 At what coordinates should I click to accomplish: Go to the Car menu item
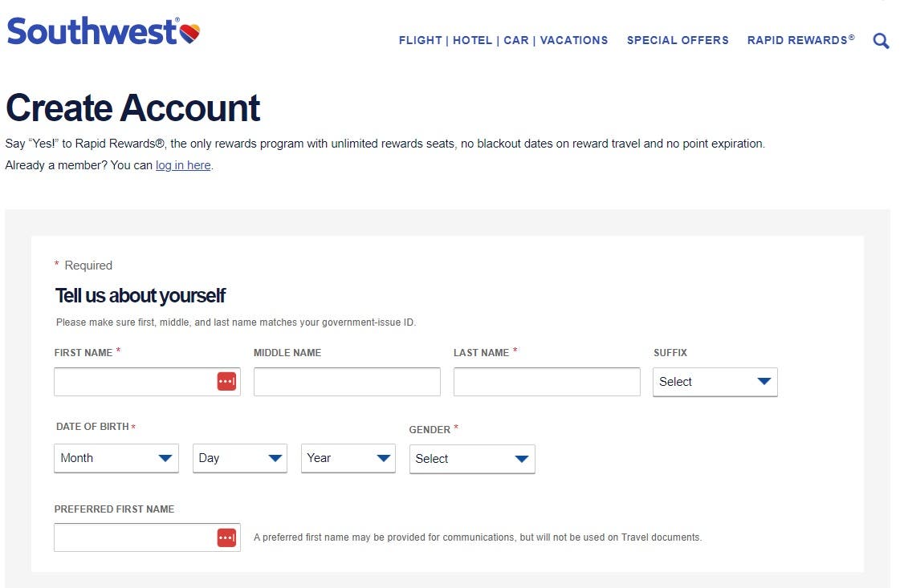pyautogui.click(x=516, y=40)
